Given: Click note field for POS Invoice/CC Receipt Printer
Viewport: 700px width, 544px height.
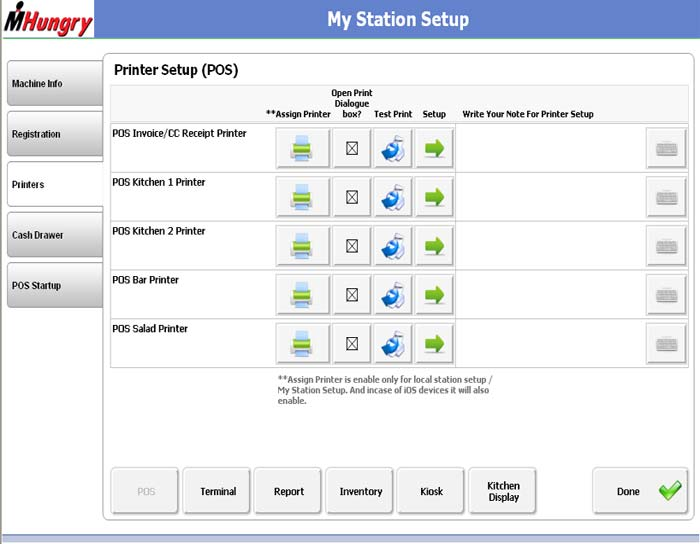Looking at the screenshot, I should pos(550,148).
